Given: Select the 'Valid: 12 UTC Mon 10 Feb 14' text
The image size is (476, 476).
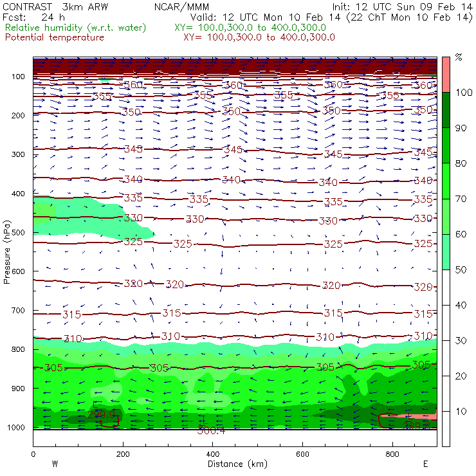Looking at the screenshot, I should pos(266,17).
